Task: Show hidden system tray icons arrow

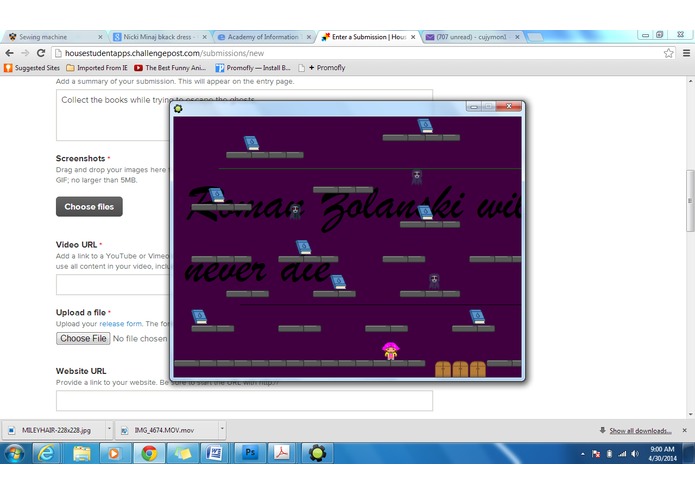Action: [x=582, y=454]
